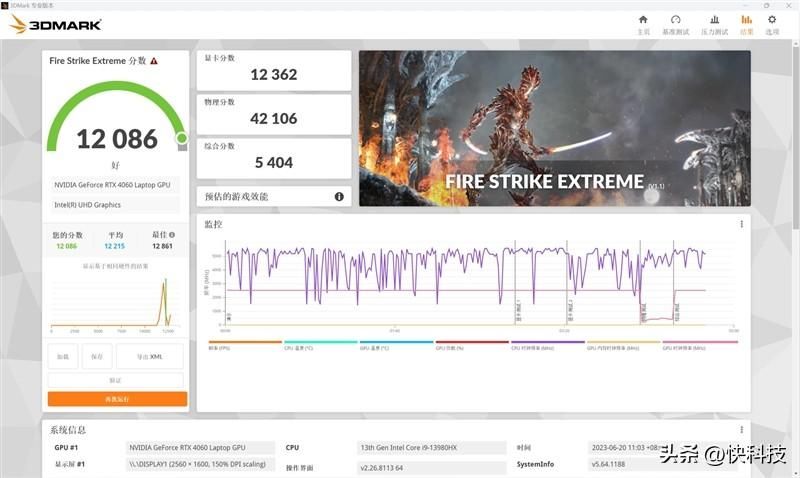Click the physics score value 42 106
The height and width of the screenshot is (478, 800).
[273, 119]
